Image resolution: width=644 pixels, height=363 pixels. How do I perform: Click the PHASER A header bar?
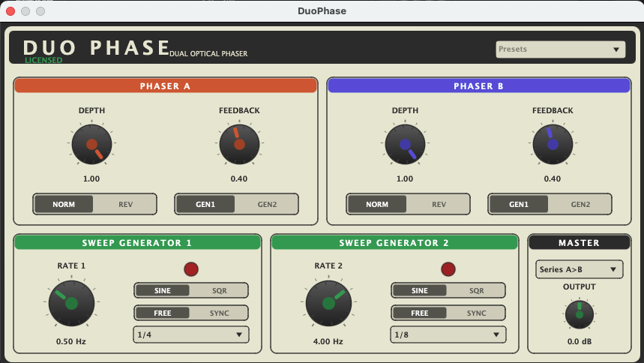pos(166,86)
